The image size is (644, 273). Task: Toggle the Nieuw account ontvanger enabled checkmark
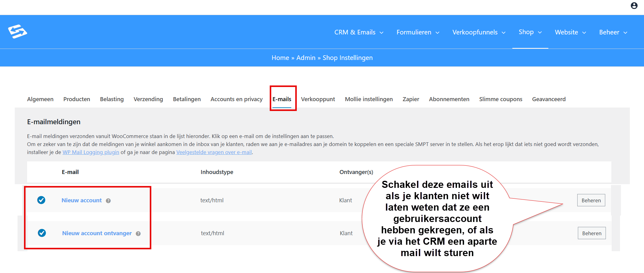pyautogui.click(x=42, y=233)
